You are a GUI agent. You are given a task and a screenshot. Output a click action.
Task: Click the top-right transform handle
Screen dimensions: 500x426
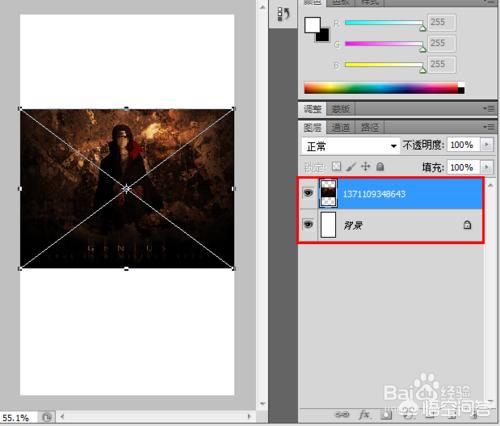click(x=233, y=109)
